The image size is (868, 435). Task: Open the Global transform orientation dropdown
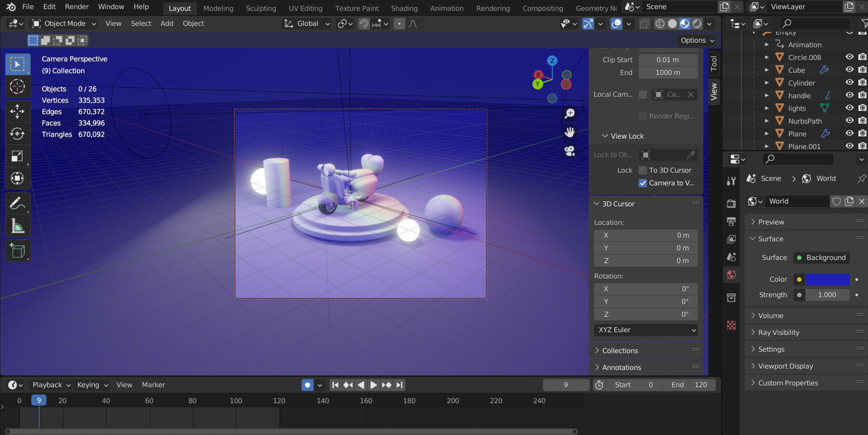tap(307, 24)
